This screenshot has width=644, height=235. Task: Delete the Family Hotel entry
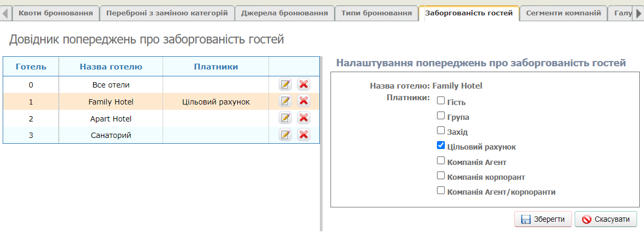(x=303, y=101)
